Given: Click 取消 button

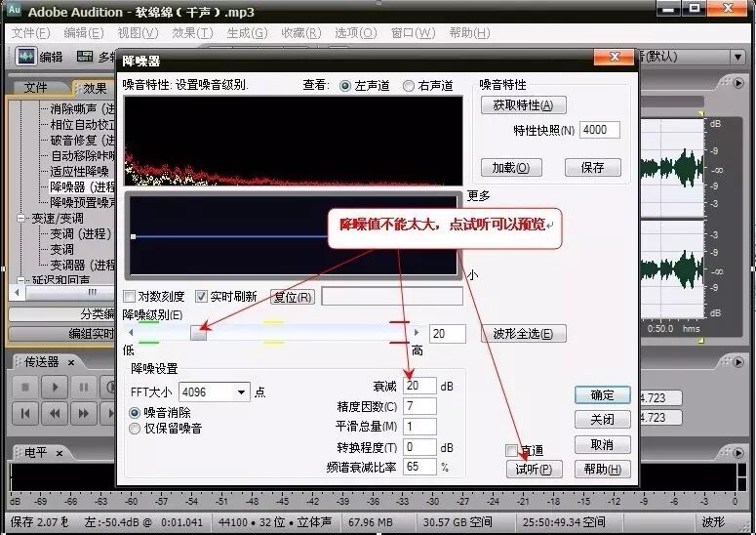Looking at the screenshot, I should (602, 444).
